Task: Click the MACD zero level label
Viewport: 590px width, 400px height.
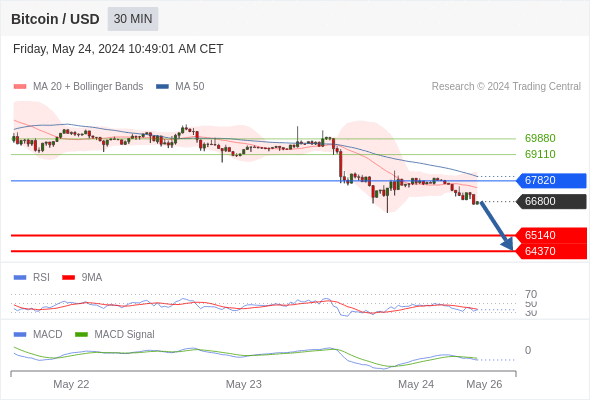Action: point(528,350)
